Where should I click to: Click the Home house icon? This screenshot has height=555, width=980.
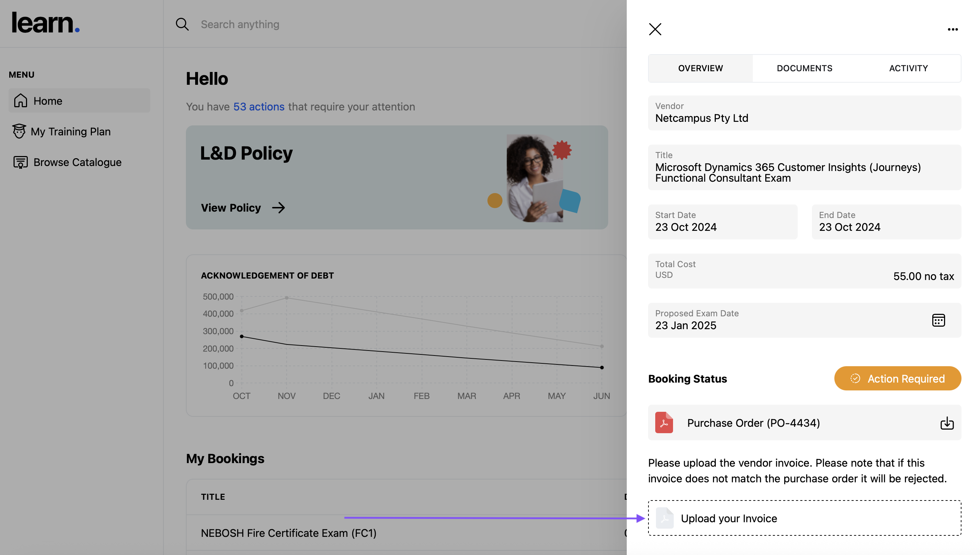[x=21, y=100]
